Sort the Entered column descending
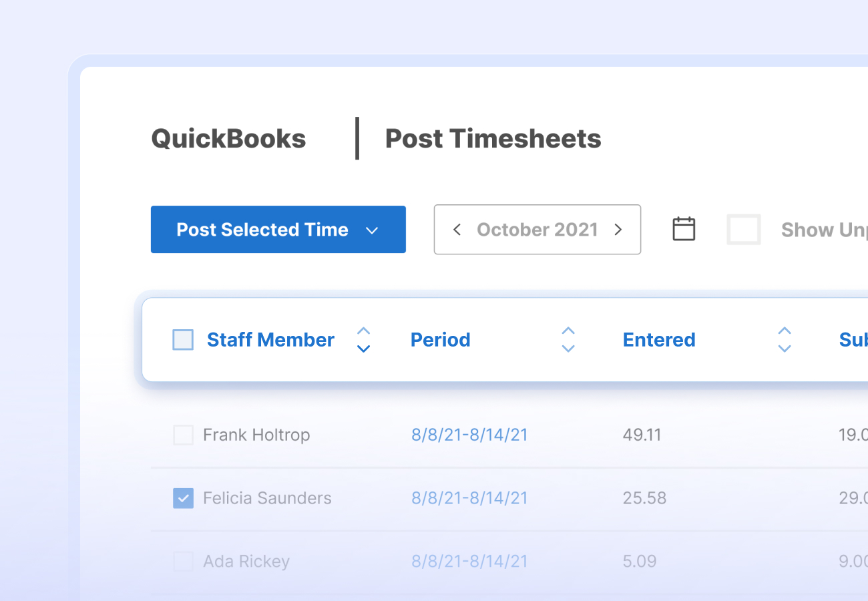868x601 pixels. tap(785, 348)
